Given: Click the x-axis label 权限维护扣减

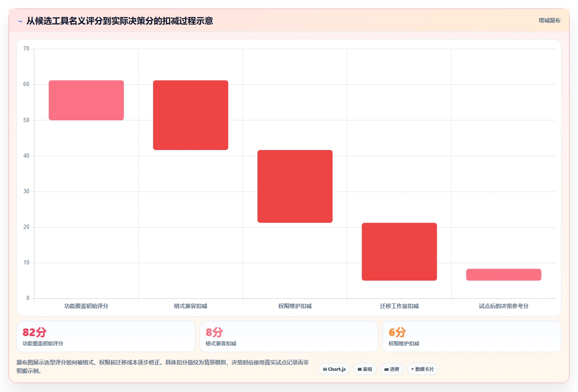Looking at the screenshot, I should click(295, 306).
